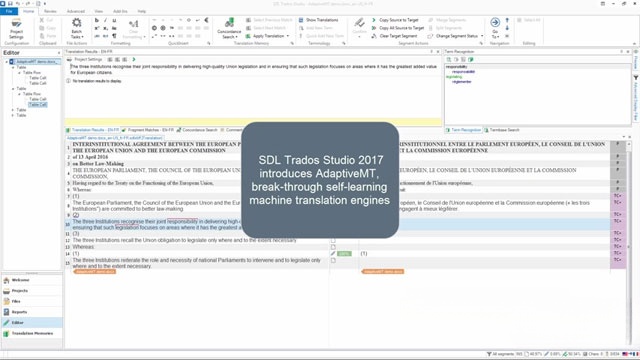Image resolution: width=640 pixels, height=360 pixels.
Task: Expand the last Table node
Action: (x=13, y=115)
